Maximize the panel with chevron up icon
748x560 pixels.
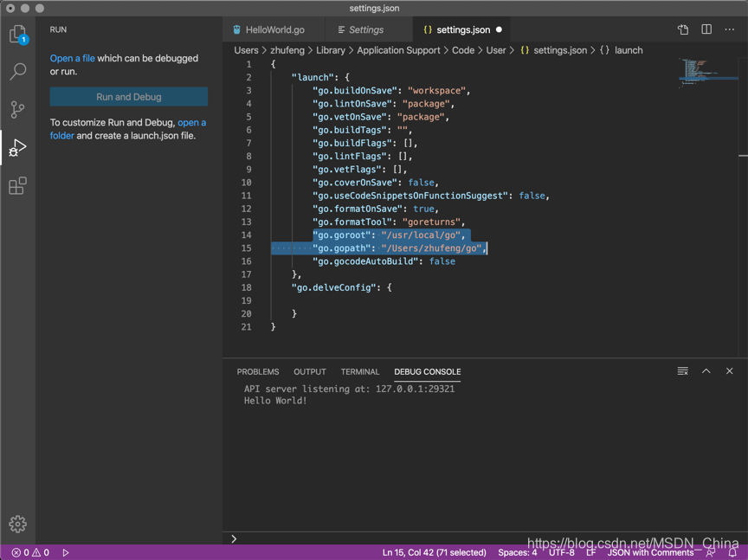click(706, 371)
